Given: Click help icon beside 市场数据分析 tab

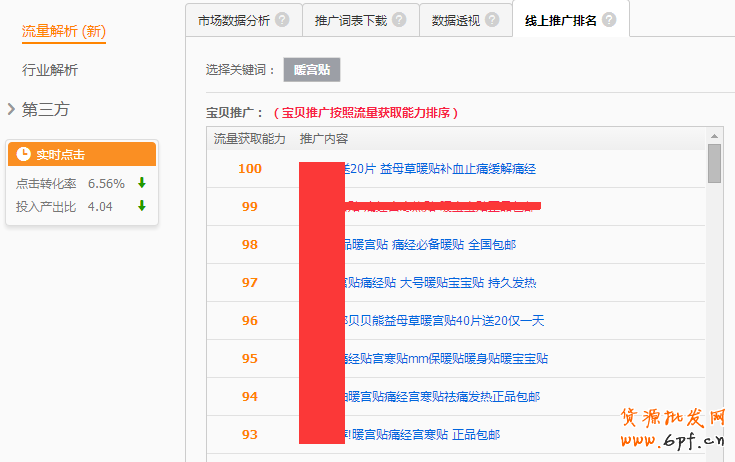Looking at the screenshot, I should point(282,19).
